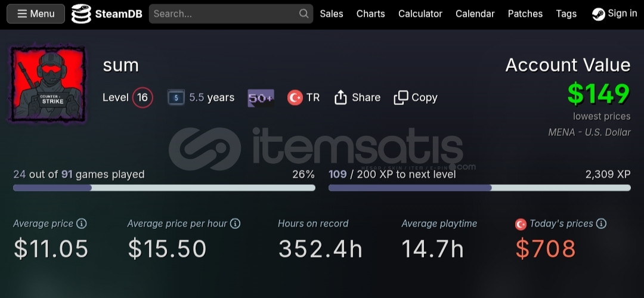Screen dimensions: 644x298
Task: Open the Sales page
Action: point(332,14)
